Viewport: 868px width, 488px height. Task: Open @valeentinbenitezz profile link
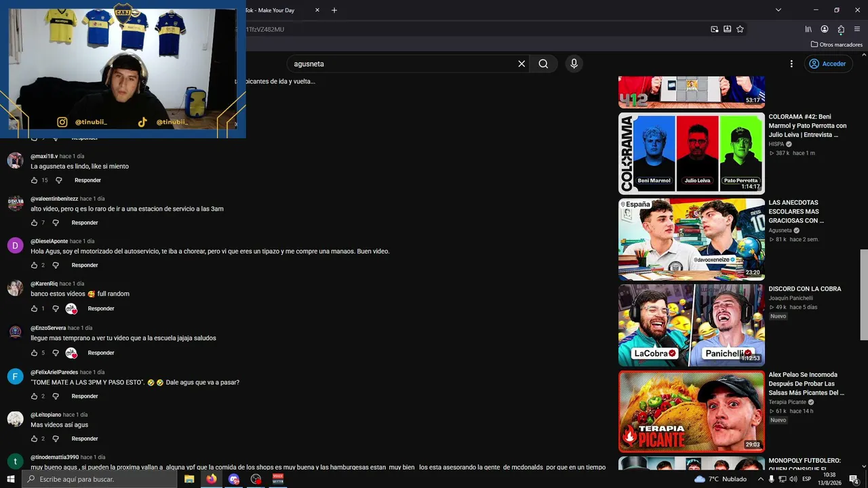pyautogui.click(x=54, y=199)
